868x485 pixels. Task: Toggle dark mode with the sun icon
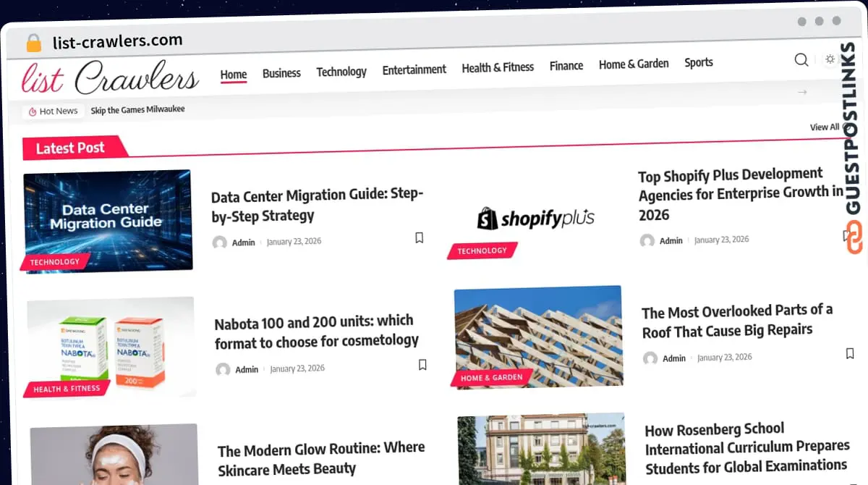pos(830,59)
